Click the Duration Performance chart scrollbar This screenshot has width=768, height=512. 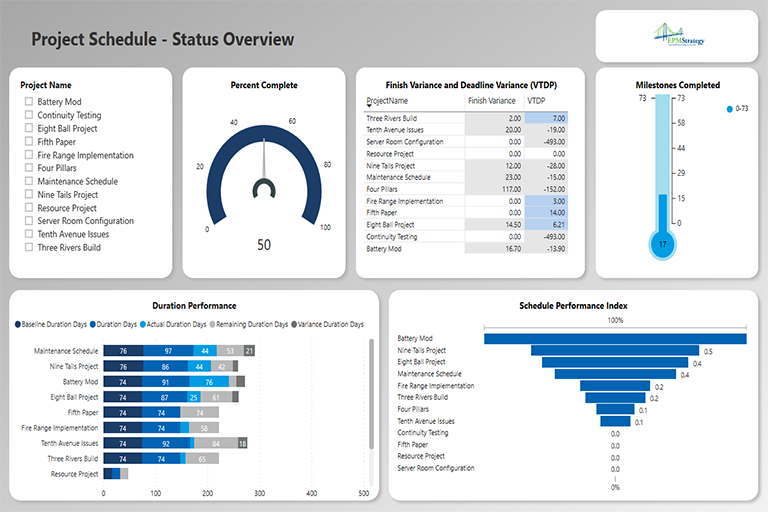coord(371,393)
